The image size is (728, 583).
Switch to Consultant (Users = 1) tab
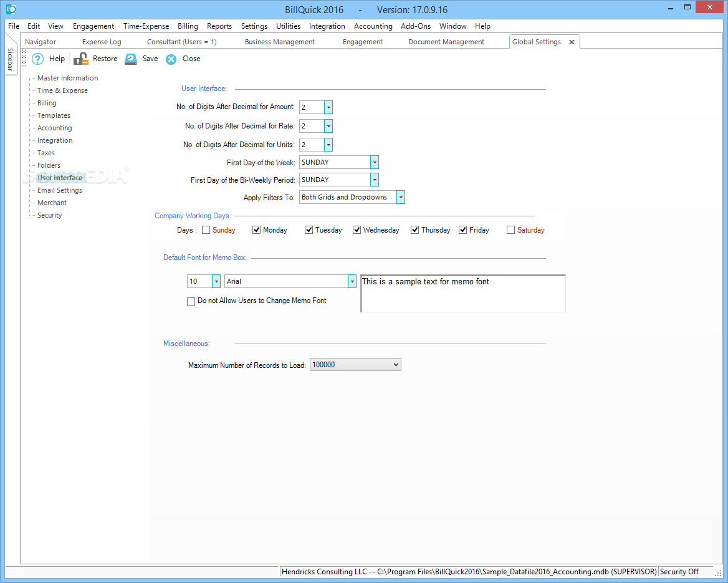tap(181, 42)
